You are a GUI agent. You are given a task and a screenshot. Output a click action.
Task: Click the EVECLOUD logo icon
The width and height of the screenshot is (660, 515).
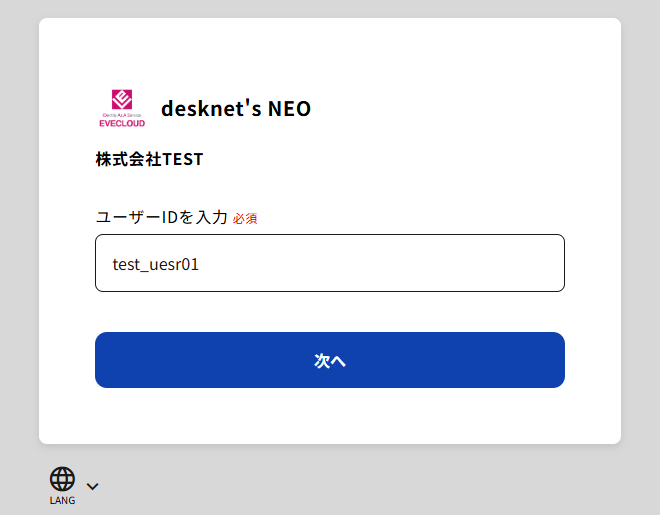pos(122,108)
